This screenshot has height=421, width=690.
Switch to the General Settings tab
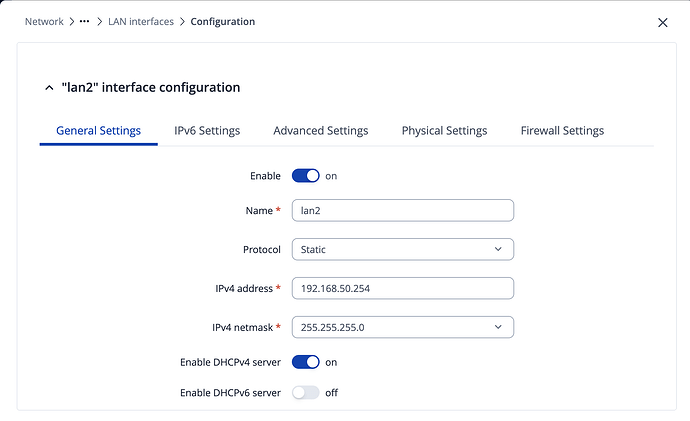[x=98, y=131]
